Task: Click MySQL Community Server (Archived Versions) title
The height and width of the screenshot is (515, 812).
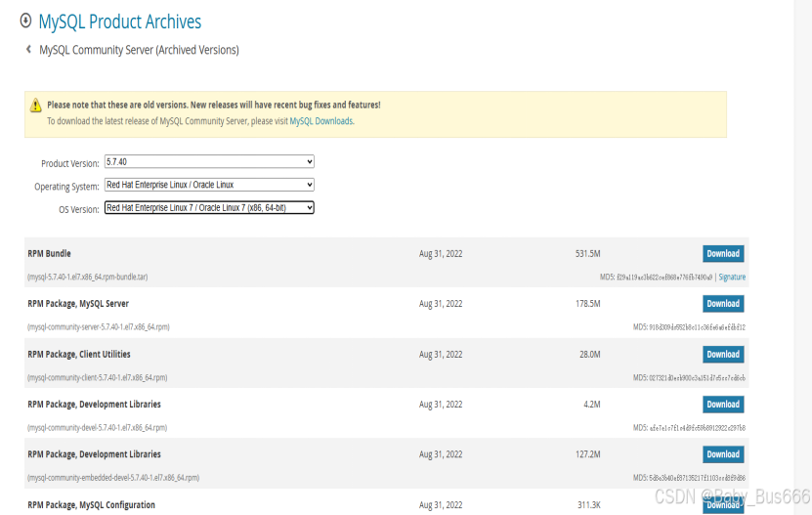Action: click(x=139, y=50)
